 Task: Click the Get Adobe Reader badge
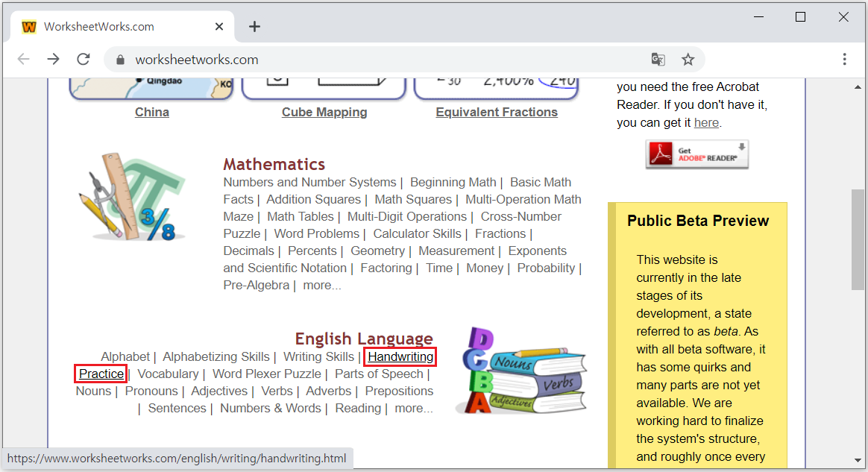(697, 154)
